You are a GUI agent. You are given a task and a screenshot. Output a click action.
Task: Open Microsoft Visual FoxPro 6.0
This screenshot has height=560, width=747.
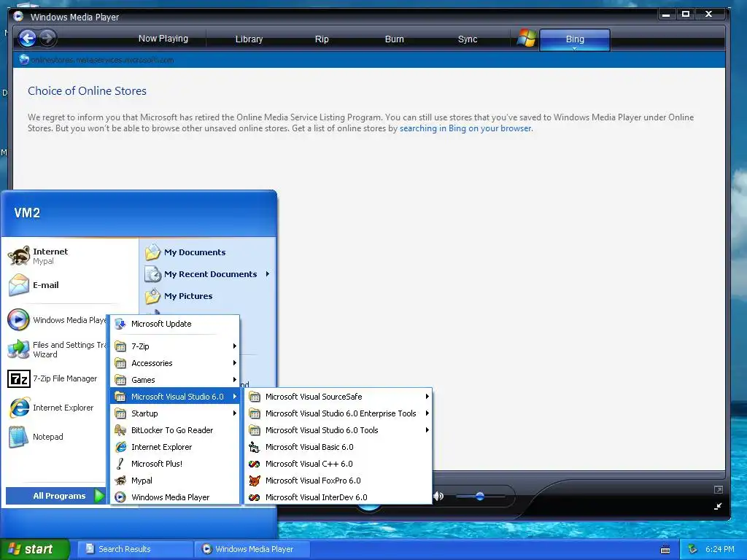click(x=338, y=481)
